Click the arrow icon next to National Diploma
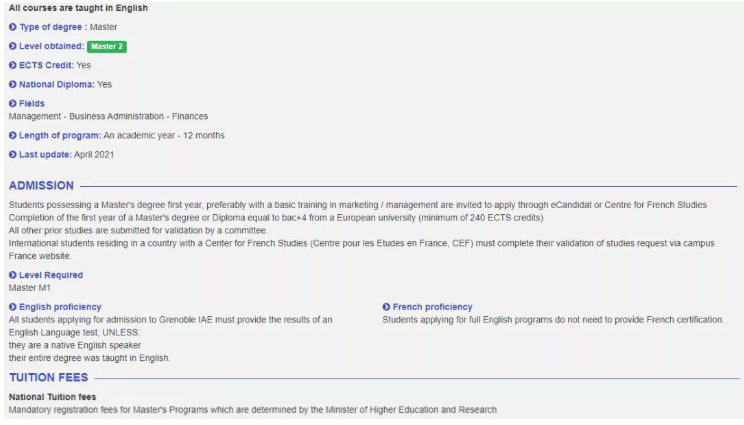 tap(13, 84)
